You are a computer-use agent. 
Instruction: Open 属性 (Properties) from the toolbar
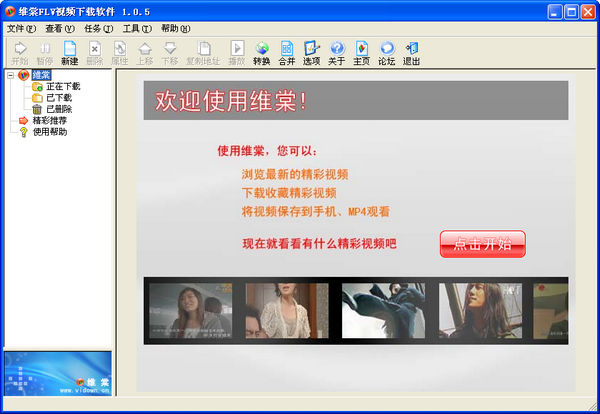[120, 53]
